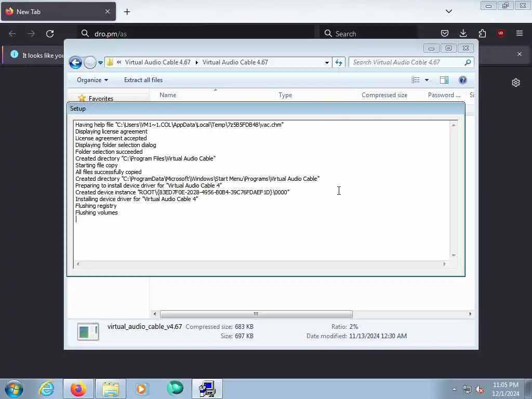This screenshot has width=532, height=399.
Task: Click the Explorer horizontal scrollbar thumb
Action: 256,314
